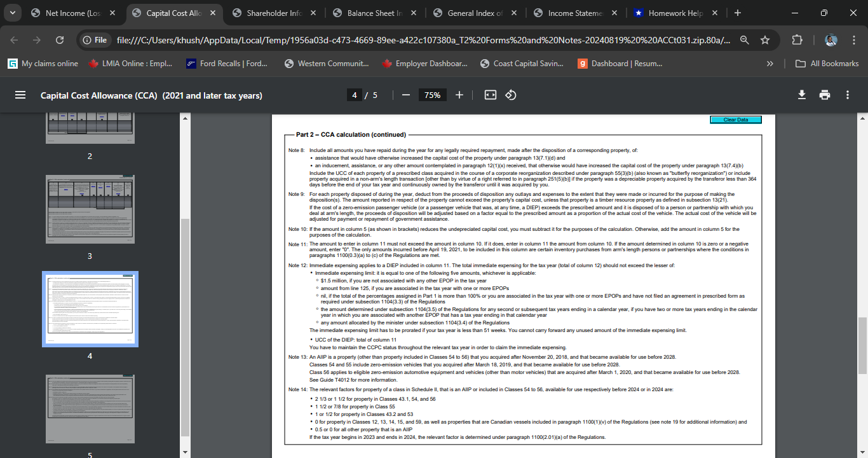Open Dashboard | Resume bookmark
The image size is (868, 458).
coord(620,64)
